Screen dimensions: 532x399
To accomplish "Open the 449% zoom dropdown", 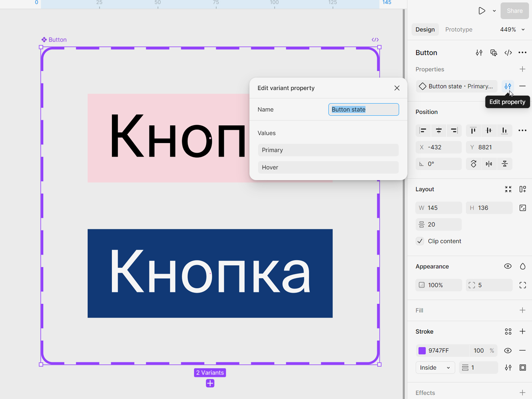I will click(512, 29).
